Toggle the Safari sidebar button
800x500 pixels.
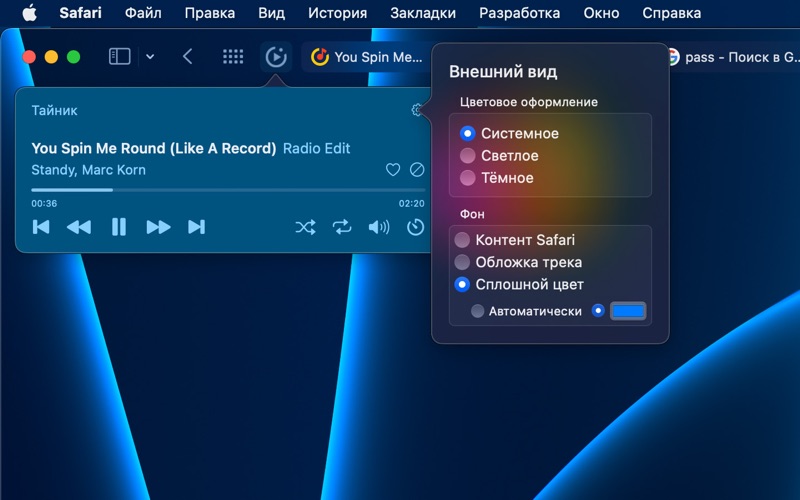pyautogui.click(x=120, y=57)
